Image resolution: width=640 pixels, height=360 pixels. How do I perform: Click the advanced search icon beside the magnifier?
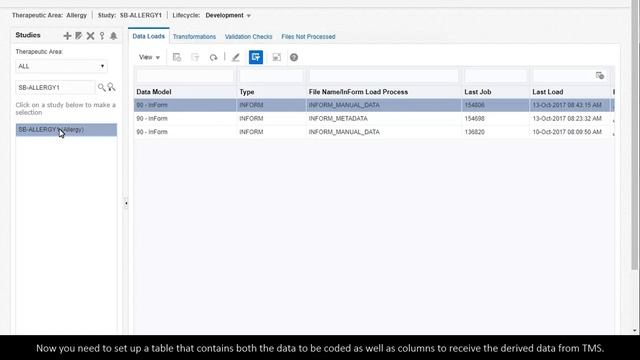(x=111, y=87)
